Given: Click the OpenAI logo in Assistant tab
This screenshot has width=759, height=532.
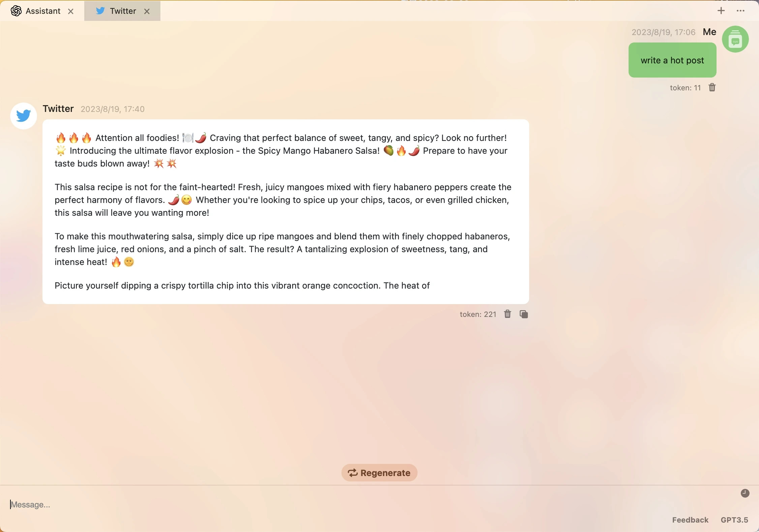Looking at the screenshot, I should point(16,11).
